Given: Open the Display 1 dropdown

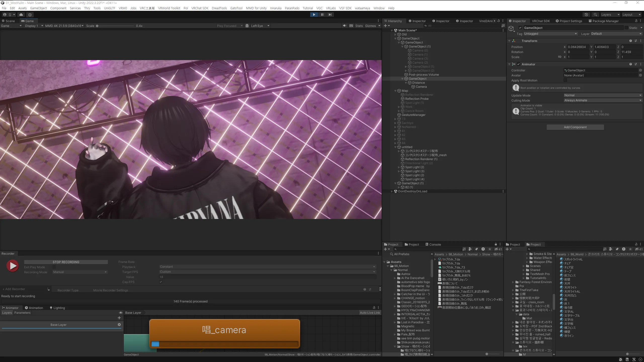Looking at the screenshot, I should point(34,26).
